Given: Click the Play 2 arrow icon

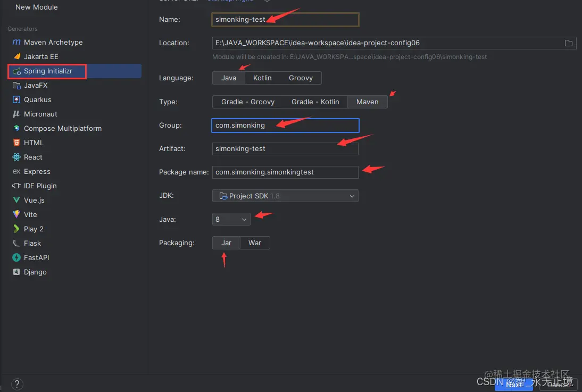Looking at the screenshot, I should pos(16,229).
